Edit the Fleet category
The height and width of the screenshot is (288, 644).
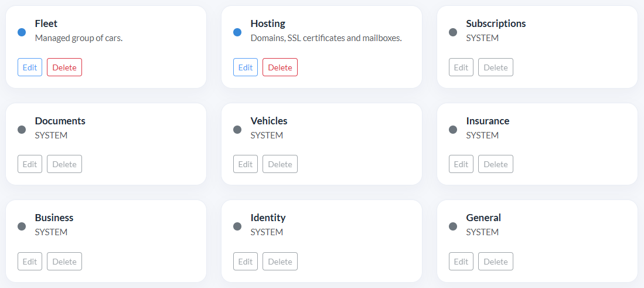coord(30,67)
